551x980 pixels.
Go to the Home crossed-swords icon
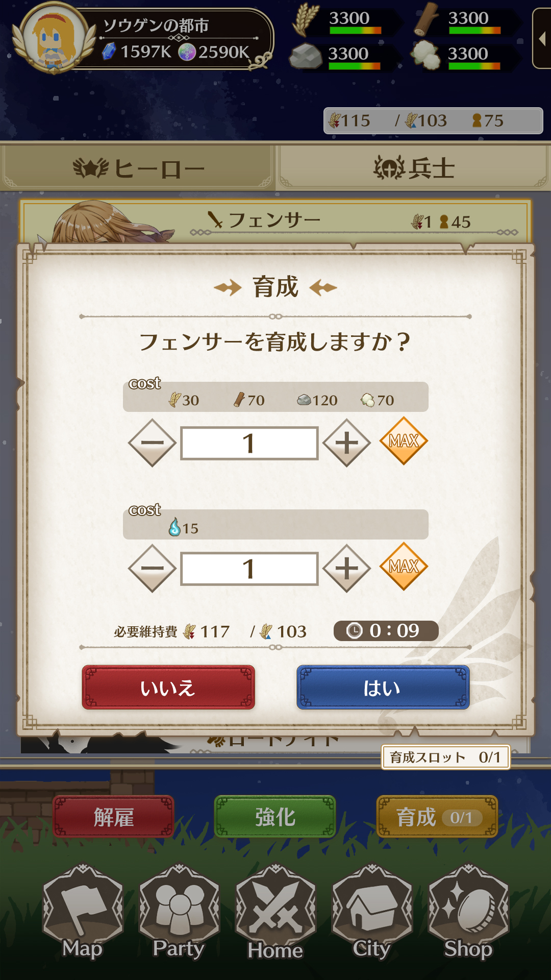click(x=275, y=911)
